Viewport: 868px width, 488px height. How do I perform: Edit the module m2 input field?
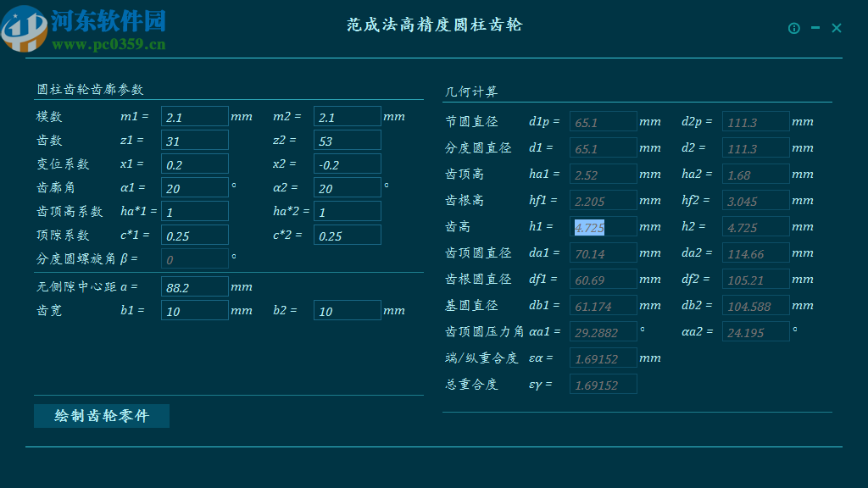tap(347, 117)
